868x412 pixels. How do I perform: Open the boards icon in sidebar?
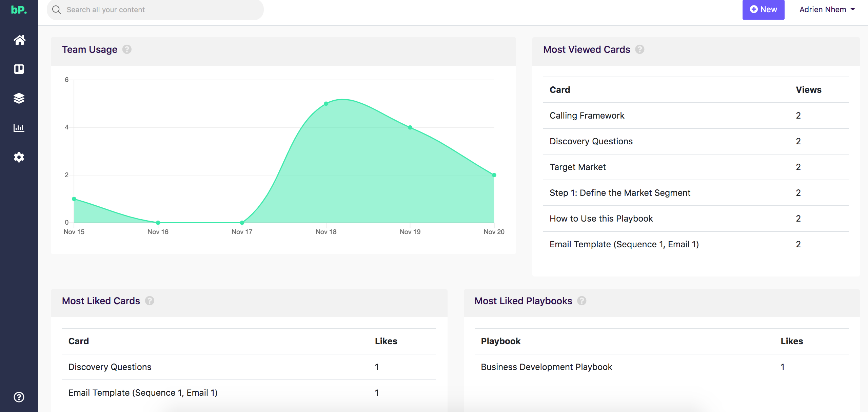[19, 69]
